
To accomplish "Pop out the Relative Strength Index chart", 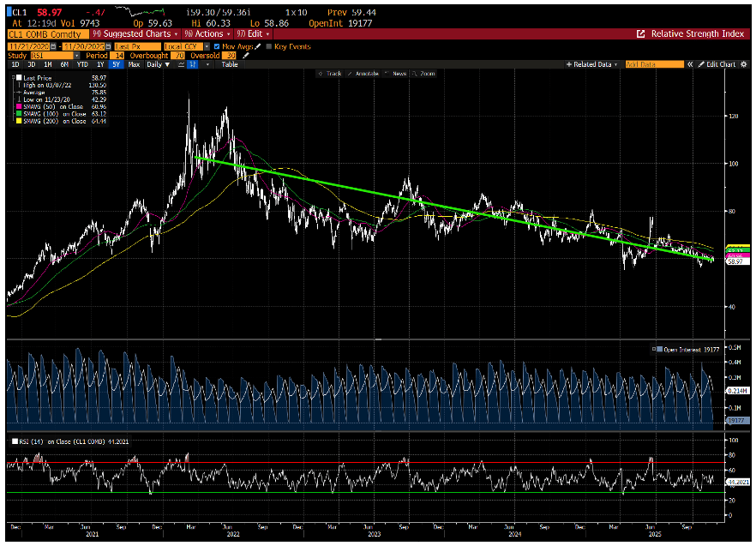I will 641,33.
